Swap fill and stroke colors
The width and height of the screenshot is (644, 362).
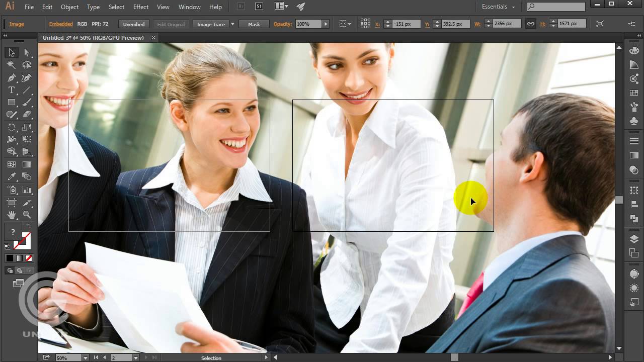pyautogui.click(x=28, y=226)
